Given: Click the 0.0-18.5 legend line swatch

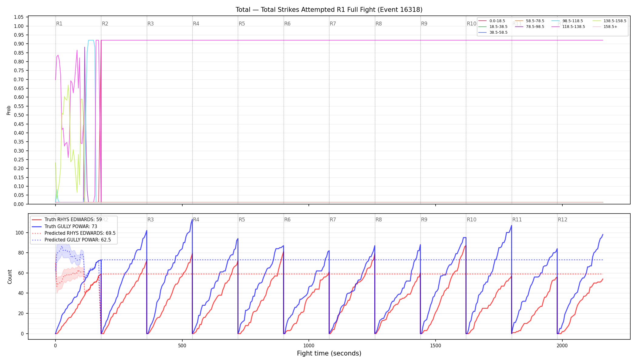Looking at the screenshot, I should (482, 21).
